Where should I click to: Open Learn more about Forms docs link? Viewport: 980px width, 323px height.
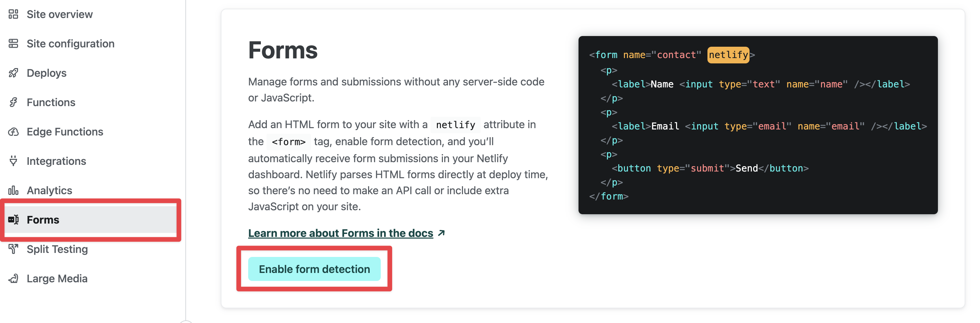click(340, 233)
